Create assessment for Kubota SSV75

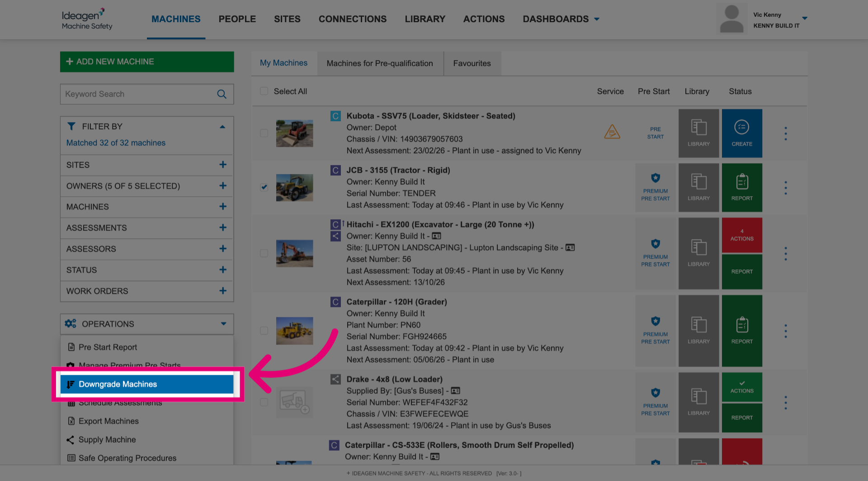click(742, 133)
